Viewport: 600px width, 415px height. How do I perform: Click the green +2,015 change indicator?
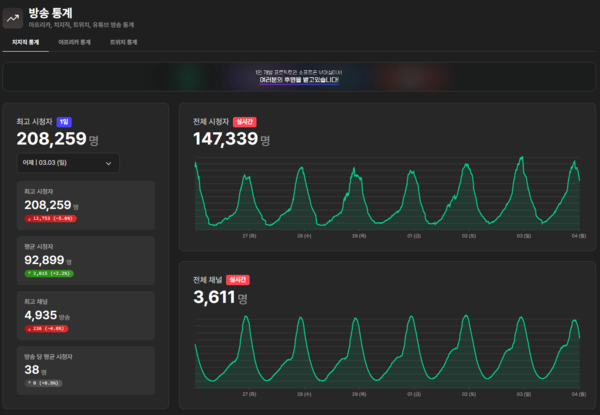pos(47,272)
